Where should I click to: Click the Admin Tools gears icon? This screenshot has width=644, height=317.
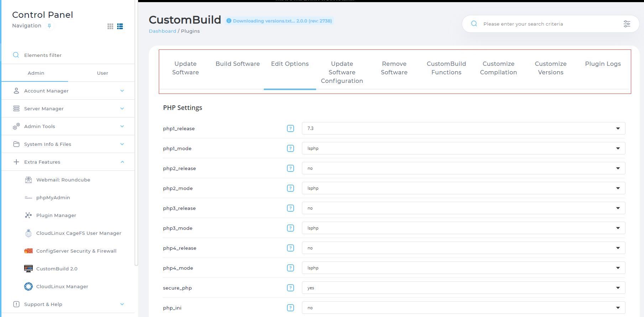point(16,126)
